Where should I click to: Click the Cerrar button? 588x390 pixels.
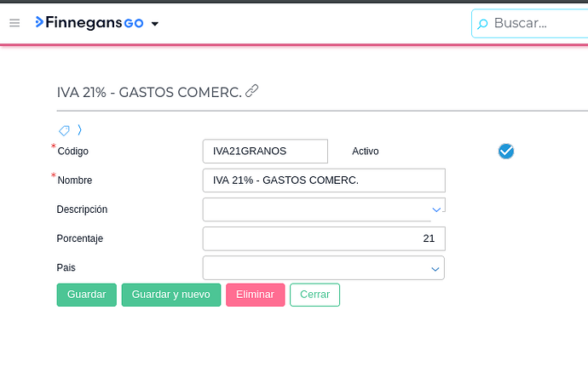tap(314, 295)
